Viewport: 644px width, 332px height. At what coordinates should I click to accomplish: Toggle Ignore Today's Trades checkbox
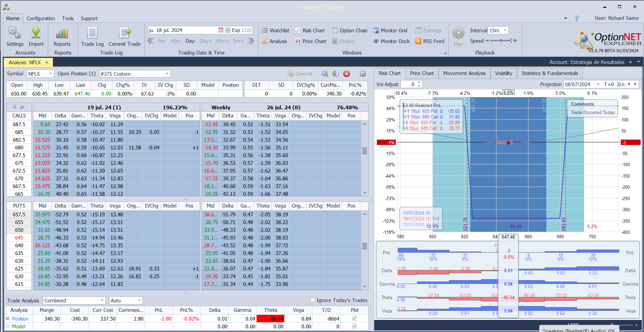click(313, 300)
